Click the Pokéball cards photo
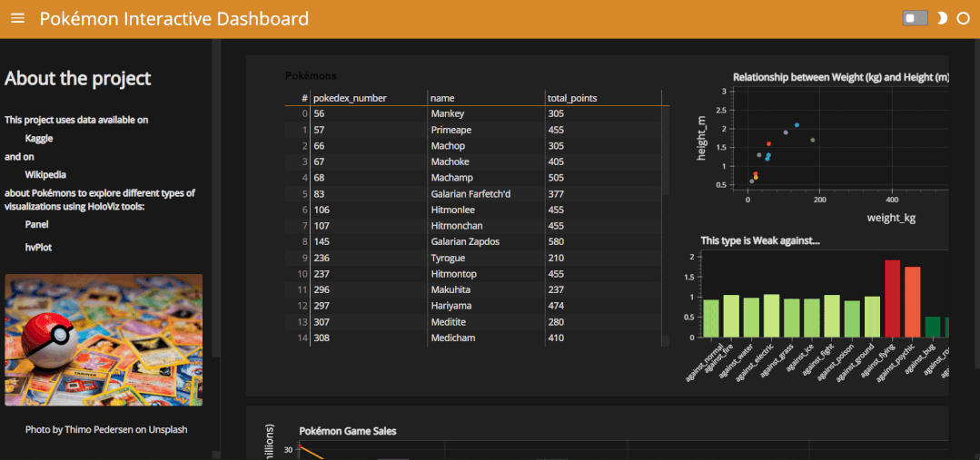Screen dimensions: 980x460 pyautogui.click(x=104, y=340)
